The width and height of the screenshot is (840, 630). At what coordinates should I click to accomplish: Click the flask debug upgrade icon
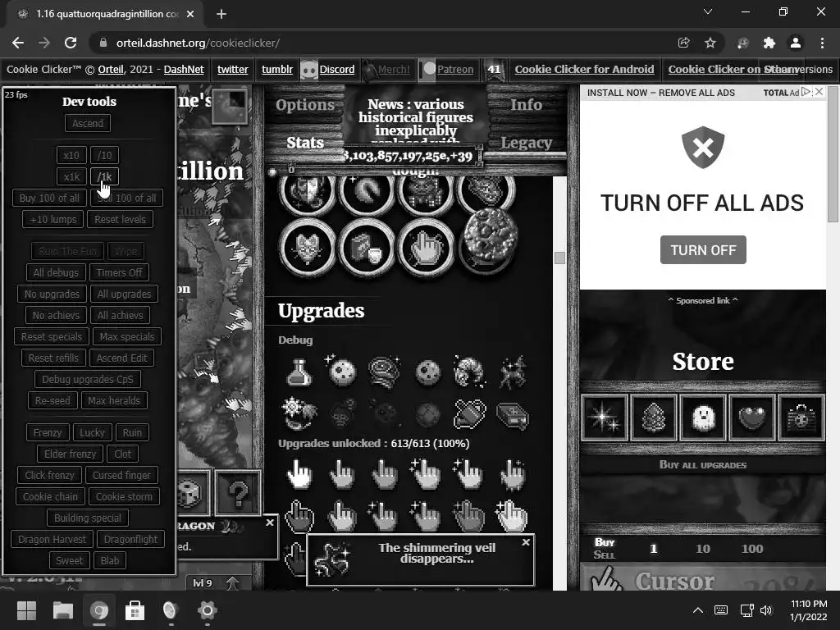[x=299, y=372]
